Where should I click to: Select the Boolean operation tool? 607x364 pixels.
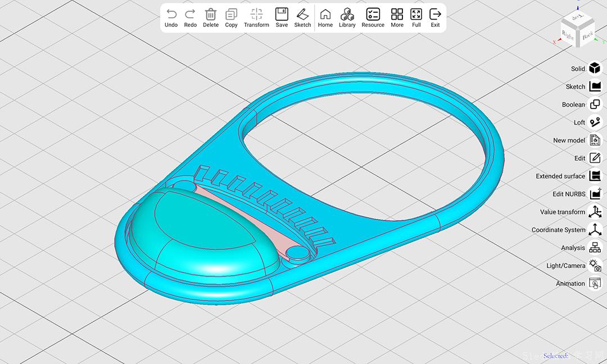[595, 104]
